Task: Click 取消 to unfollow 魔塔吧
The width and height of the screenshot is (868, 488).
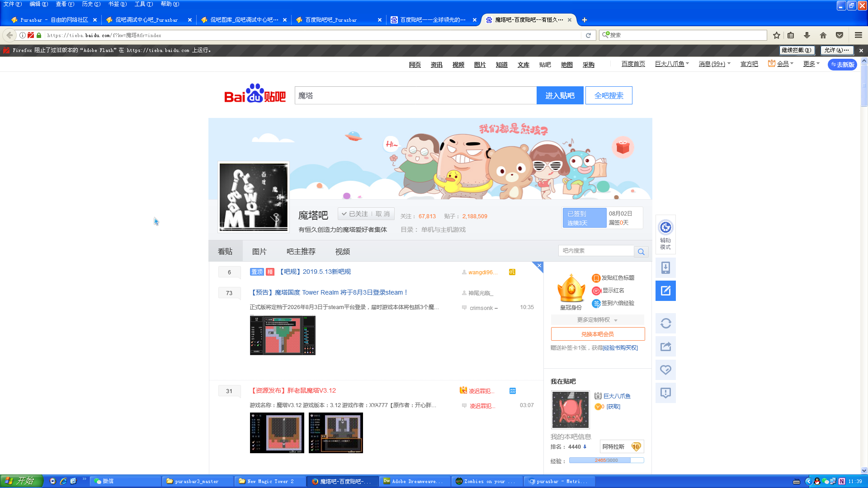Action: click(382, 214)
